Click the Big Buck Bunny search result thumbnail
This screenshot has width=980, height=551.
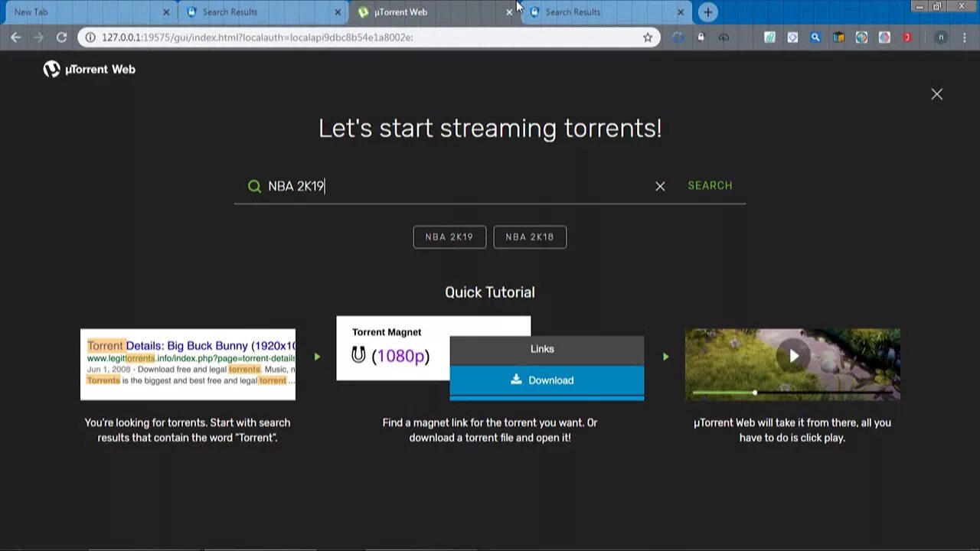[188, 364]
